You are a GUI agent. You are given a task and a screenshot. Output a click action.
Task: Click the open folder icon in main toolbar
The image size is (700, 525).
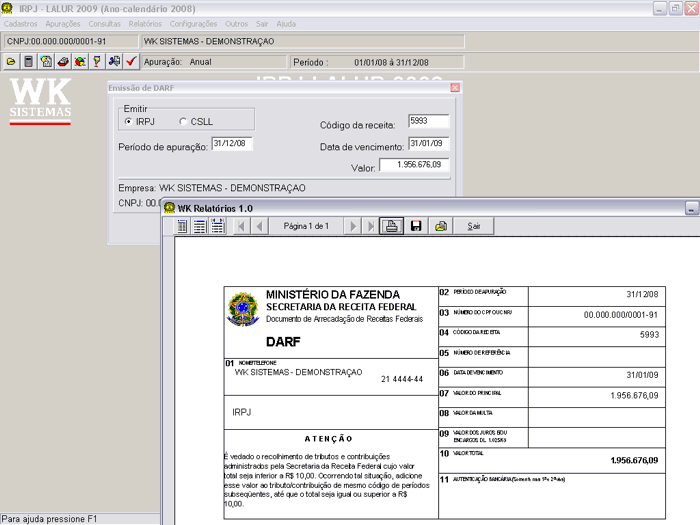click(x=11, y=62)
